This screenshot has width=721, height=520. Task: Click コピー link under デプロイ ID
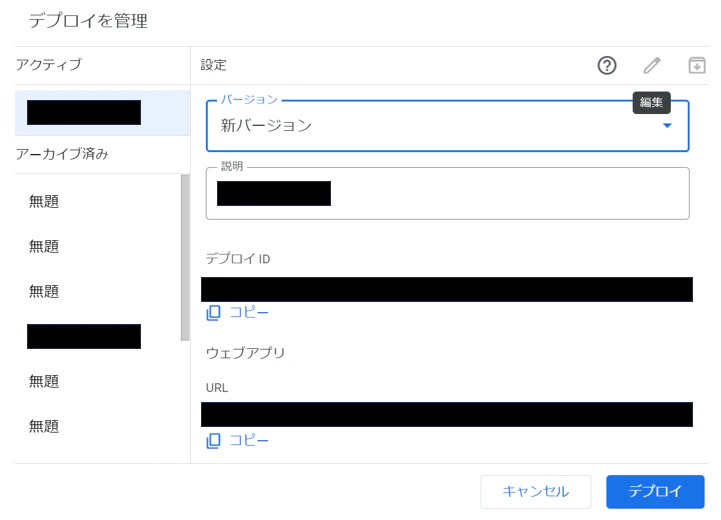click(x=249, y=313)
